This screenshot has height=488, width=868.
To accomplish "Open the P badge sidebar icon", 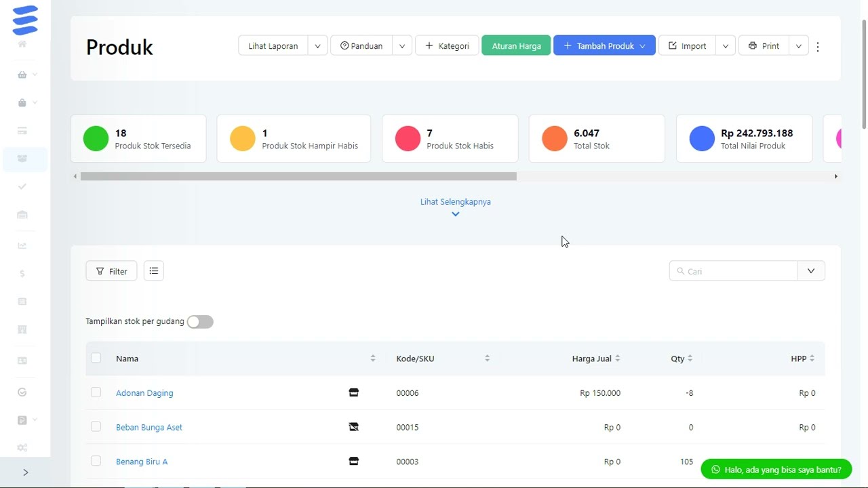I will tap(22, 420).
